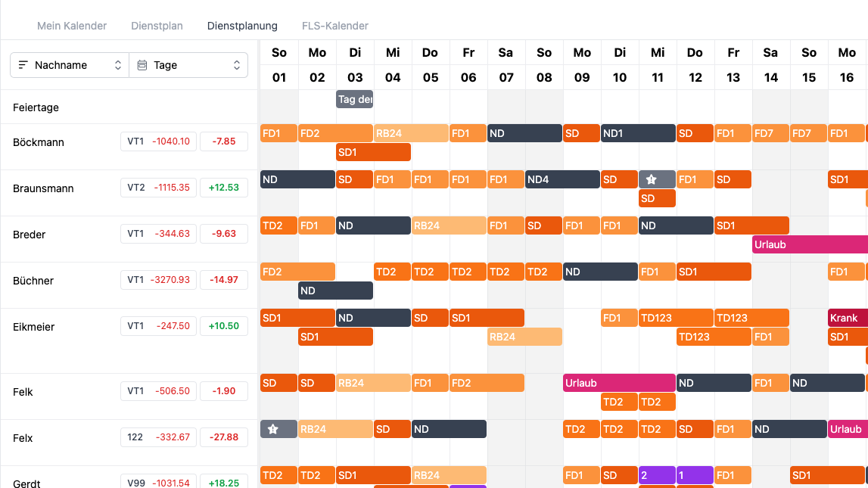Select Breder's pink Urlaub block
This screenshot has height=488, width=868.
point(810,244)
